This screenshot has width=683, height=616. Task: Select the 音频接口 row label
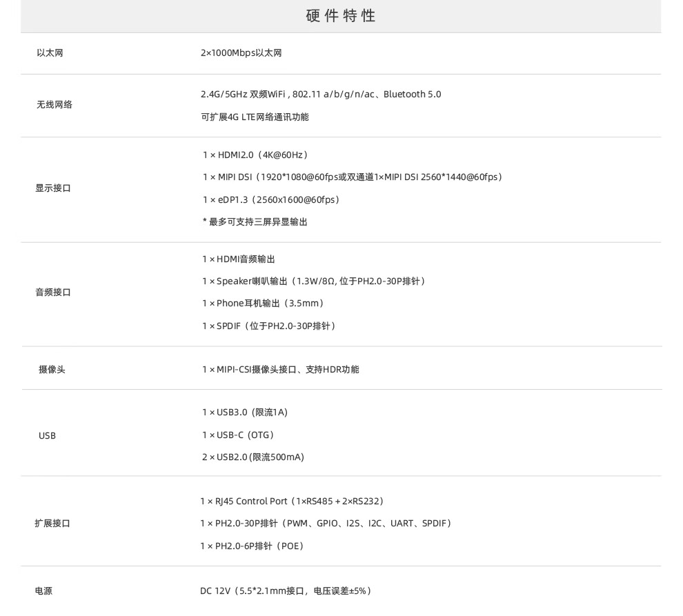coord(53,292)
